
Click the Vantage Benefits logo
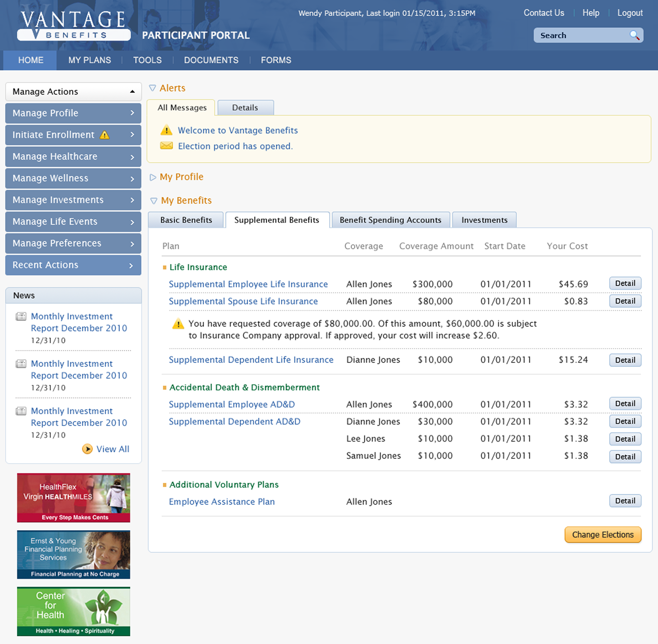coord(73,25)
